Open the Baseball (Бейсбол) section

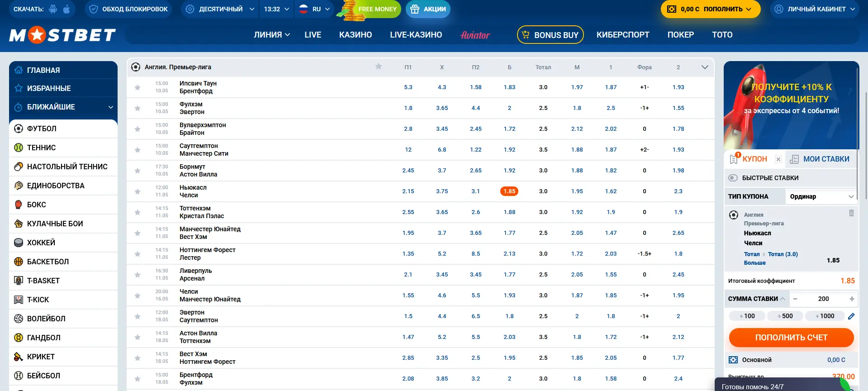click(x=63, y=376)
